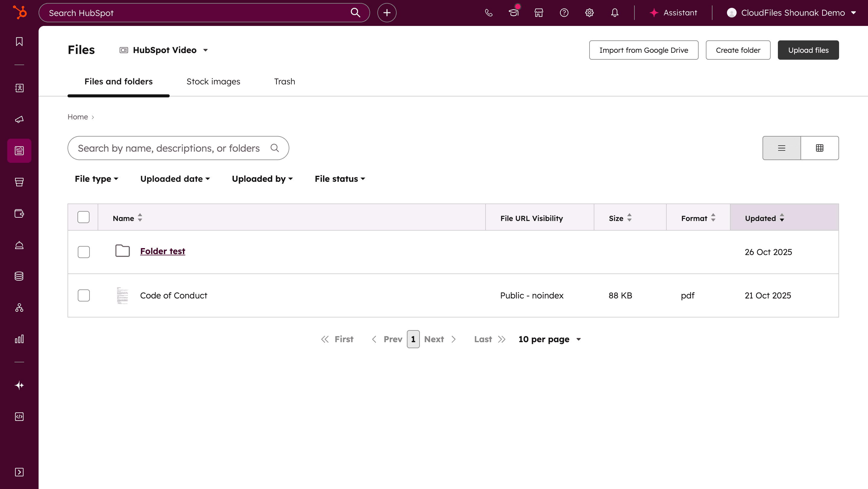The width and height of the screenshot is (868, 489).
Task: Open the calling phone icon
Action: coord(489,13)
